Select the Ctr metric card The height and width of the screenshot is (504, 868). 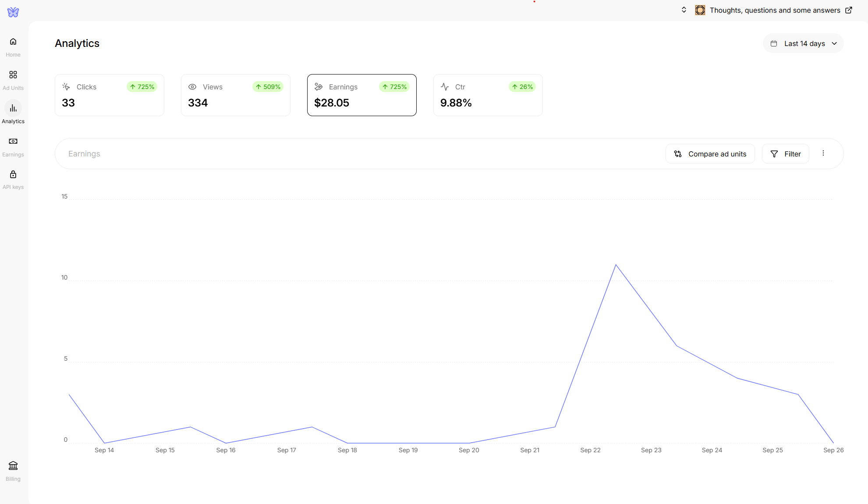pyautogui.click(x=488, y=95)
